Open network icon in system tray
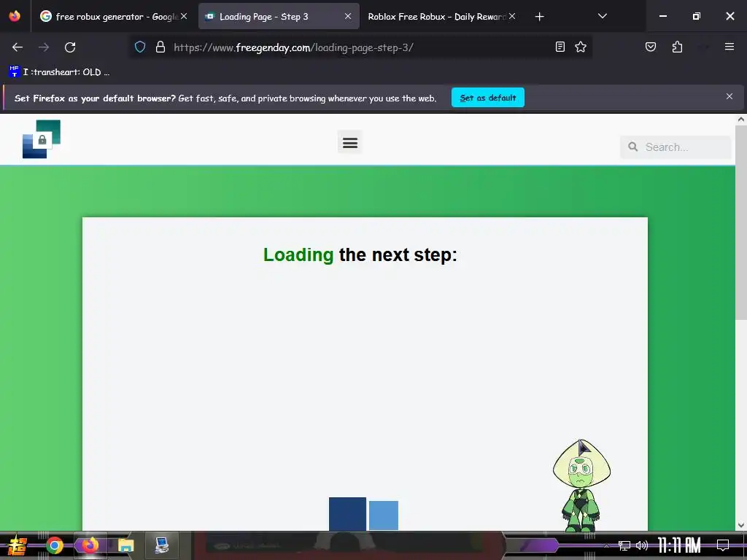The image size is (747, 560). [624, 545]
